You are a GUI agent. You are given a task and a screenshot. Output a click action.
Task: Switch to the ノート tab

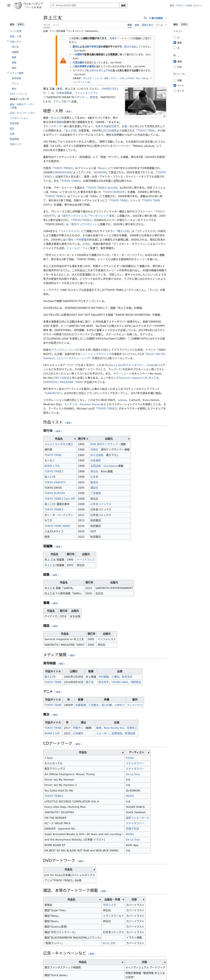pyautogui.click(x=56, y=25)
